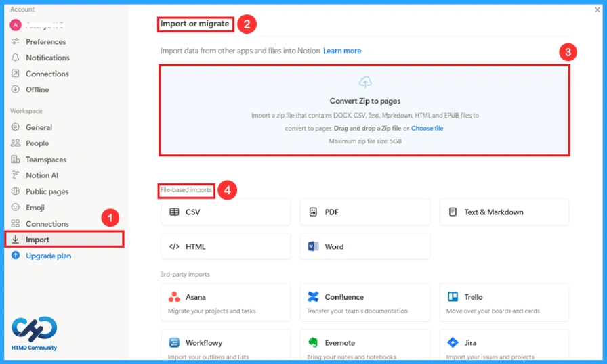Click the 'Maximum zip file size: 5GB' text
This screenshot has height=364, width=607.
365,141
